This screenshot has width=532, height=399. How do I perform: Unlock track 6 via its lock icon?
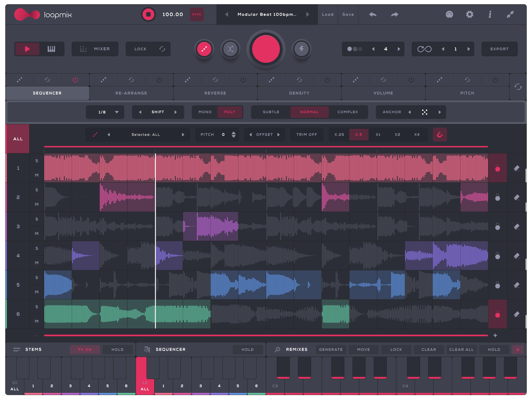point(497,314)
